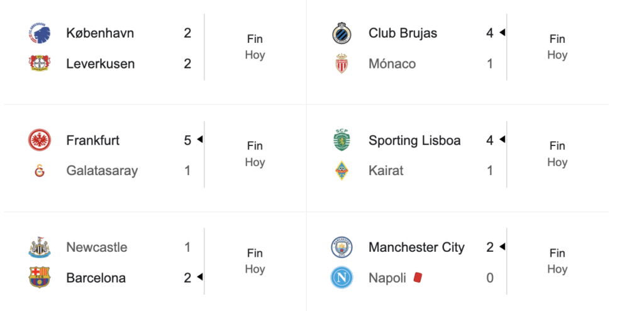Click the Frankfurt team name
644x311 pixels.
point(92,140)
